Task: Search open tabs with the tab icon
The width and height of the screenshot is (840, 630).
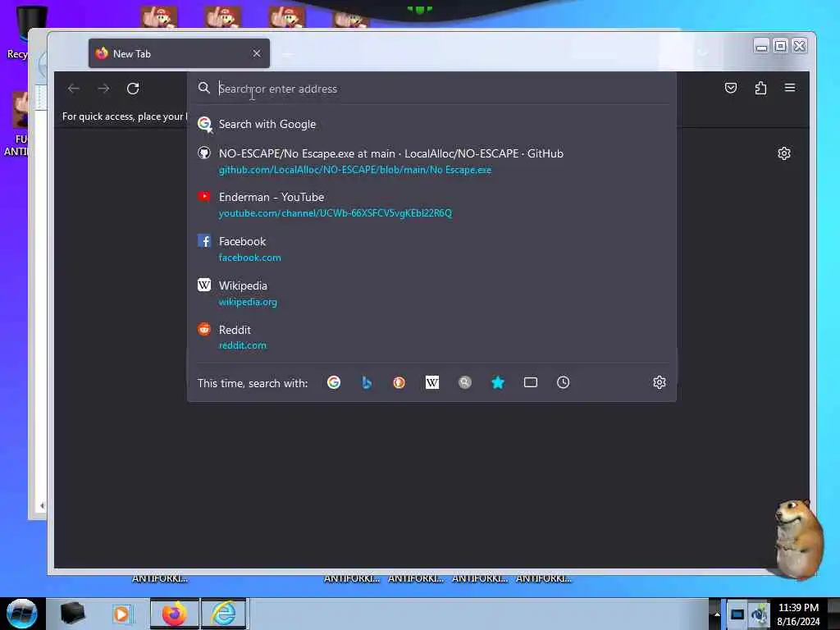Action: click(x=531, y=382)
